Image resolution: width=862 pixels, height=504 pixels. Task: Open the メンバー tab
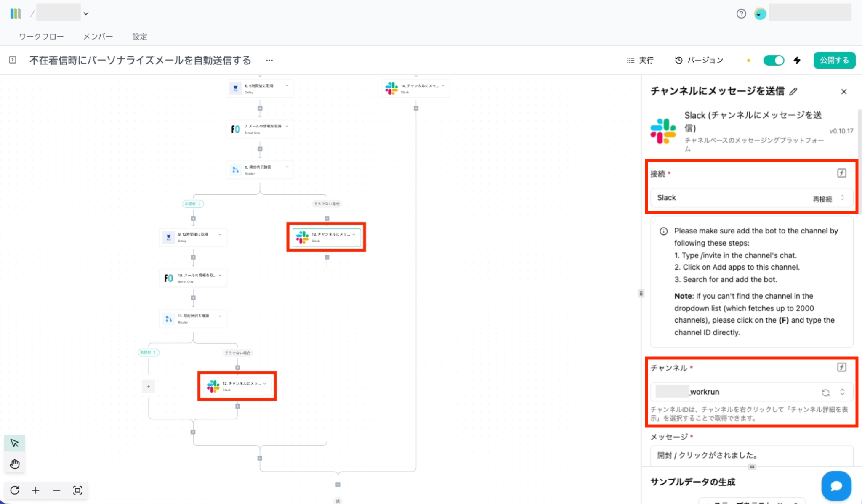(x=98, y=37)
